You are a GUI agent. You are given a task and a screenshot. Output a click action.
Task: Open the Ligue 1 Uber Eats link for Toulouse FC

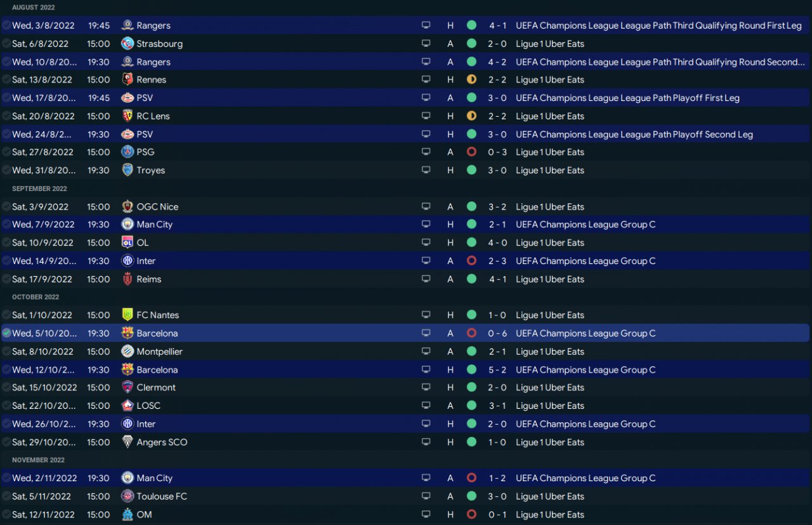pos(550,496)
